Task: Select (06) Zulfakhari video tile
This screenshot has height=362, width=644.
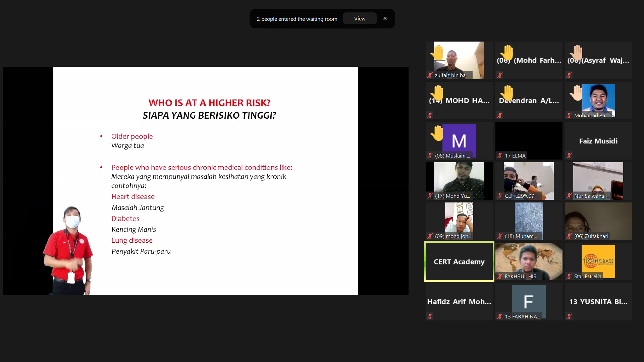Action: point(598,221)
